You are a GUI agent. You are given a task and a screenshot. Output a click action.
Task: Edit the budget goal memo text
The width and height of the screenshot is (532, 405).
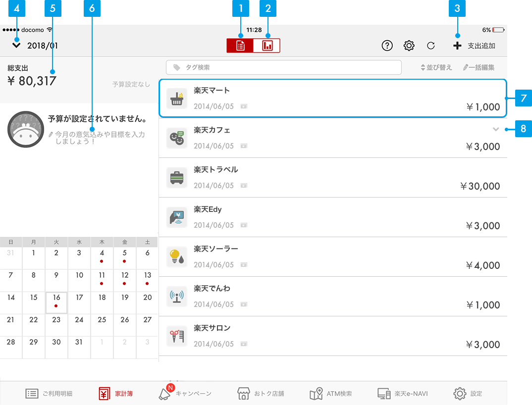coord(99,138)
